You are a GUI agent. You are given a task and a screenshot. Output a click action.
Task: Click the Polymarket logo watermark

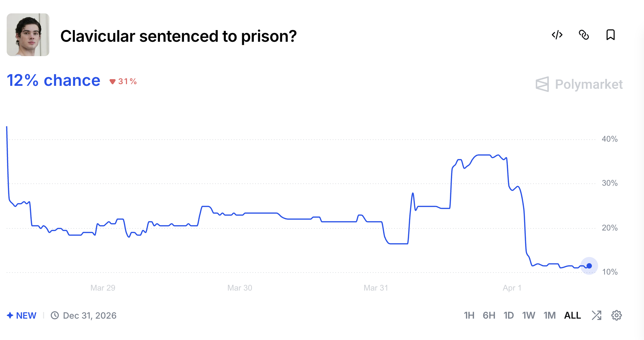pos(579,84)
